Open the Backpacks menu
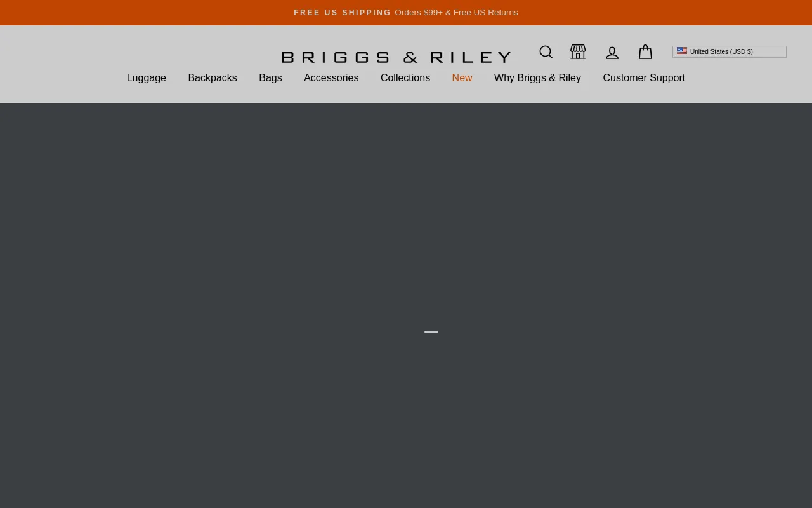 [x=213, y=78]
